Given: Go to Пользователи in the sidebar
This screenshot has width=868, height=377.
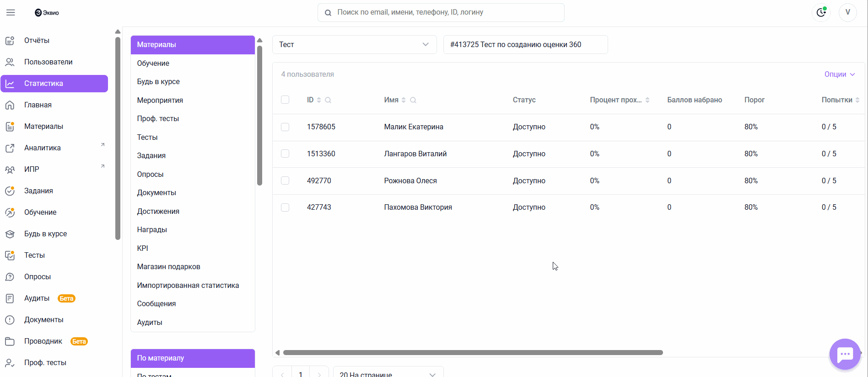Looking at the screenshot, I should (49, 62).
